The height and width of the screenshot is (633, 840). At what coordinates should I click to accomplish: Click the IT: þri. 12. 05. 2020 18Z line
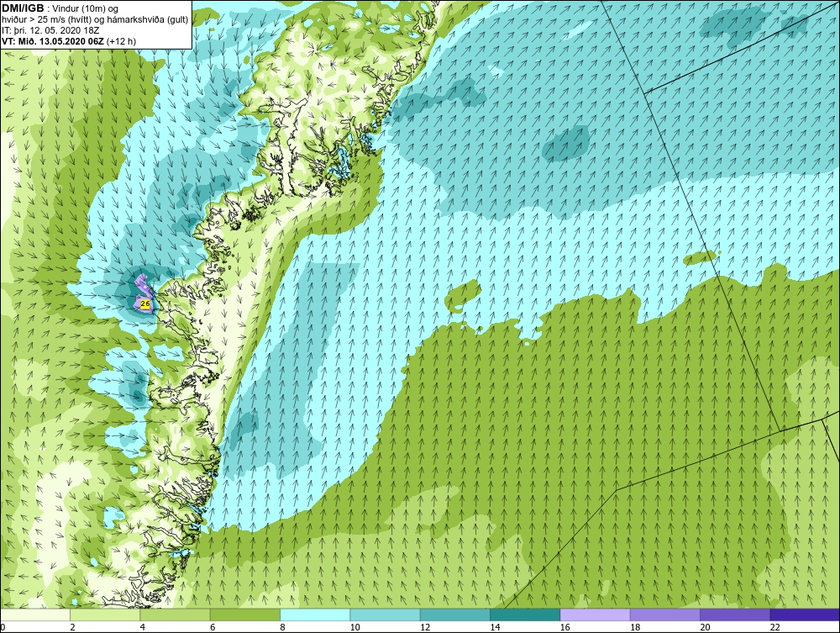(50, 30)
